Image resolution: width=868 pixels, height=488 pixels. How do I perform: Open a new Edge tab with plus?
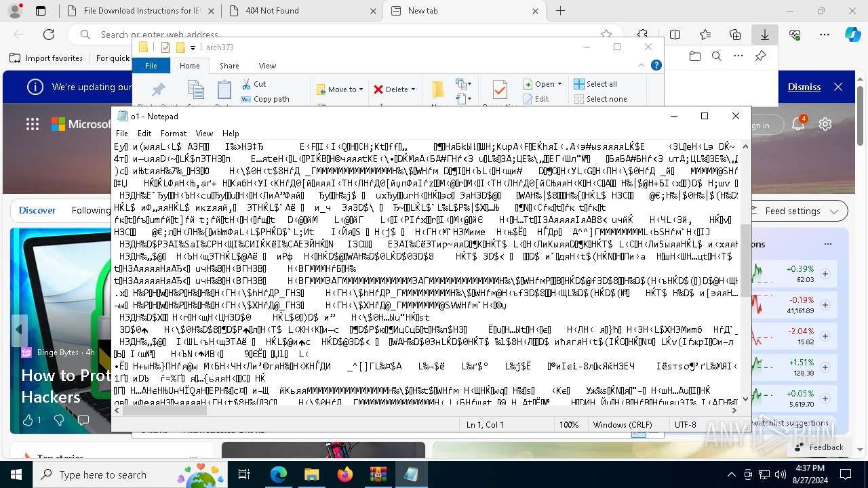tap(560, 11)
